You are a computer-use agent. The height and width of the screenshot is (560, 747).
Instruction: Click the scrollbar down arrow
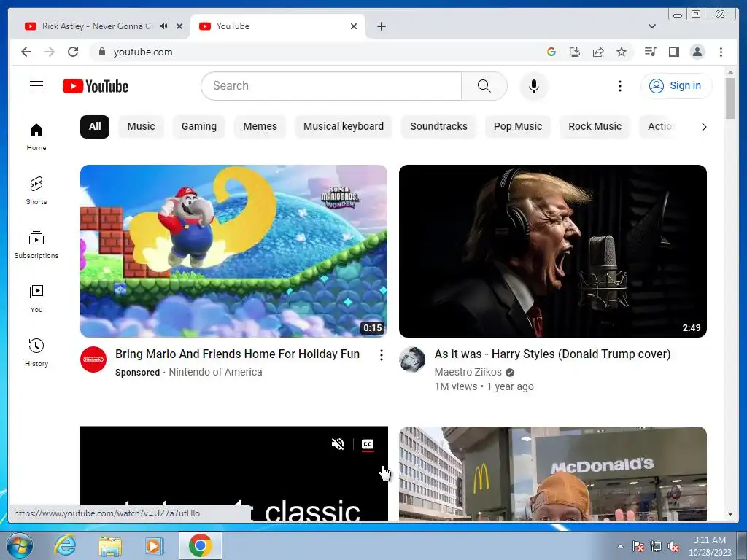tap(731, 514)
